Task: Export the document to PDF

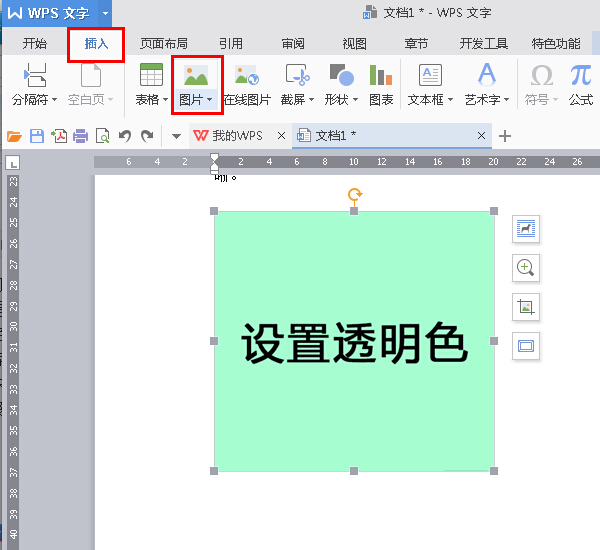Action: click(x=59, y=136)
